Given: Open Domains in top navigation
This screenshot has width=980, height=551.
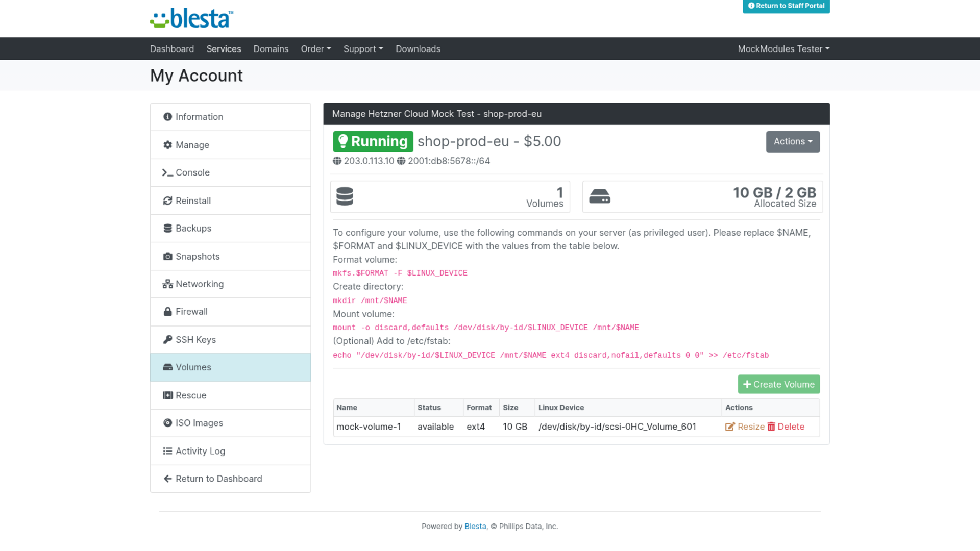Looking at the screenshot, I should coord(271,49).
